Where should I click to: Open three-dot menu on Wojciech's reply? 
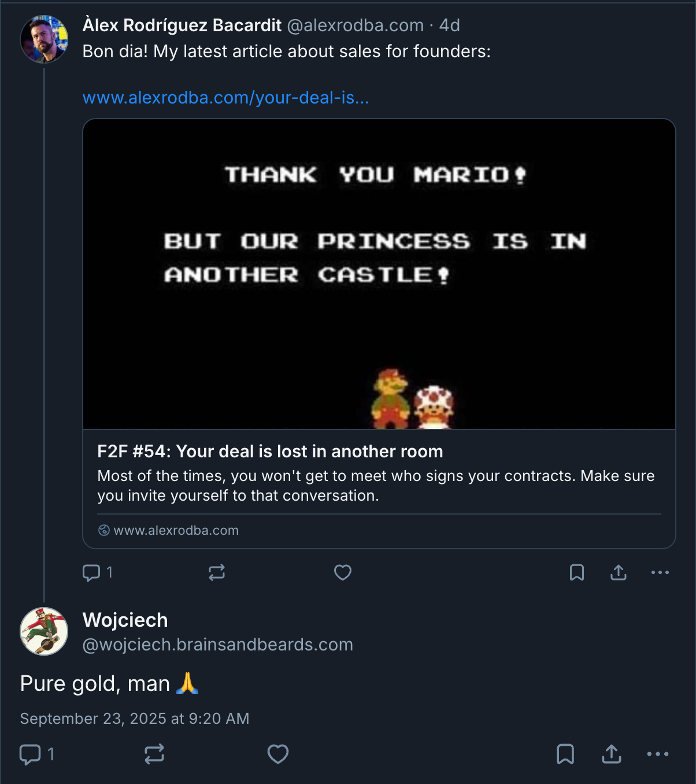tap(657, 754)
